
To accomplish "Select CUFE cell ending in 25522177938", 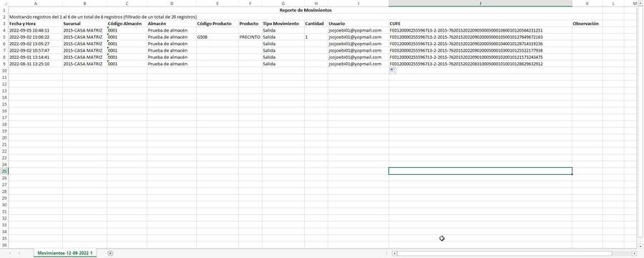I will [480, 51].
